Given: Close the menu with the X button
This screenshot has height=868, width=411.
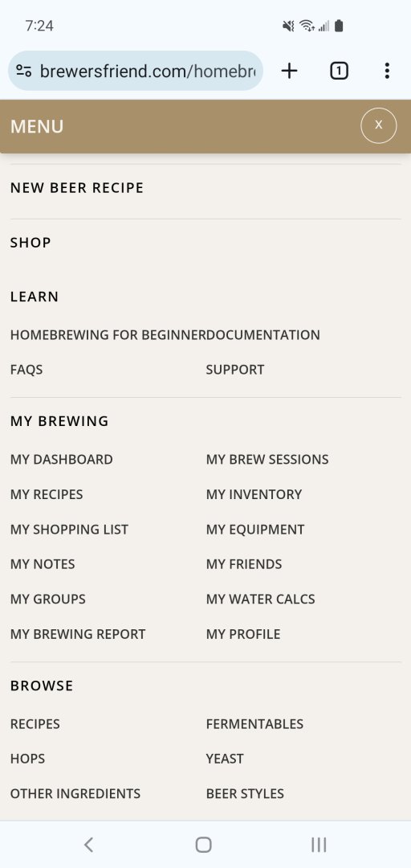Looking at the screenshot, I should (x=378, y=125).
